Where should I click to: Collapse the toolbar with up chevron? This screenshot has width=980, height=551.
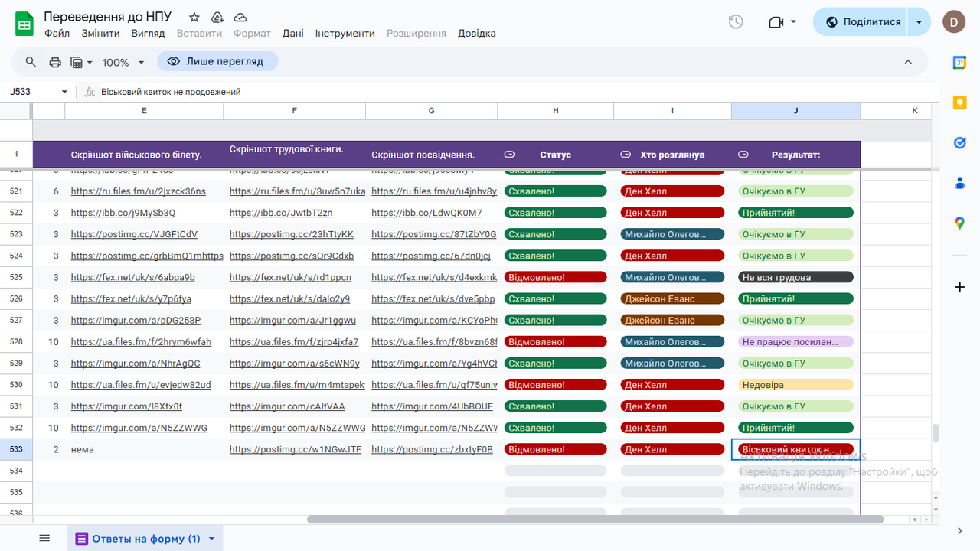pos(908,62)
